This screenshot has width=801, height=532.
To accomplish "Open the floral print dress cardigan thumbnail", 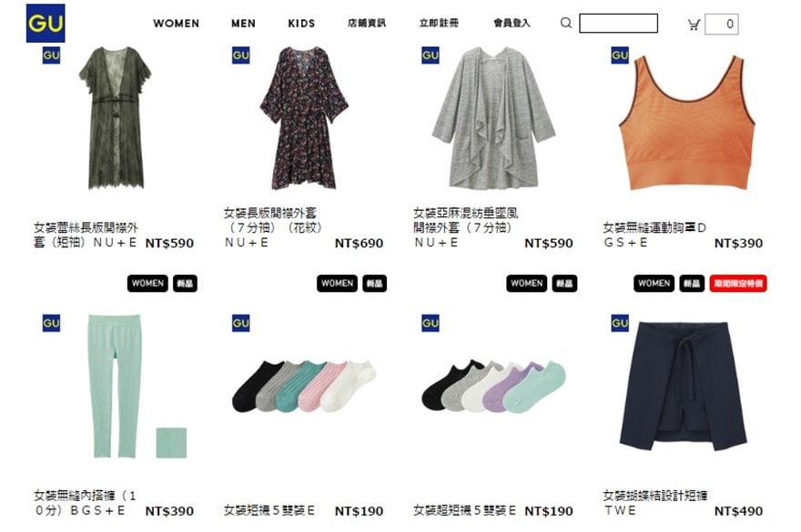I will [x=304, y=118].
